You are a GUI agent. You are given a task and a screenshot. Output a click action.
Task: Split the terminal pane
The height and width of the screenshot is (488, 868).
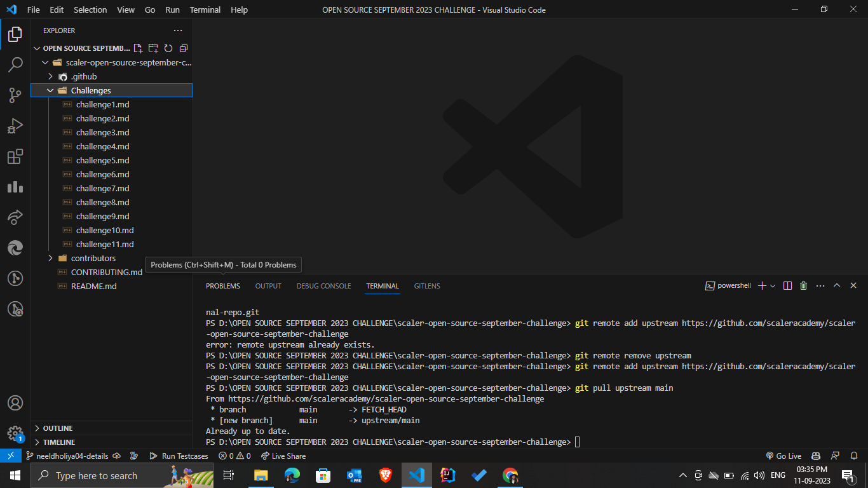point(787,285)
